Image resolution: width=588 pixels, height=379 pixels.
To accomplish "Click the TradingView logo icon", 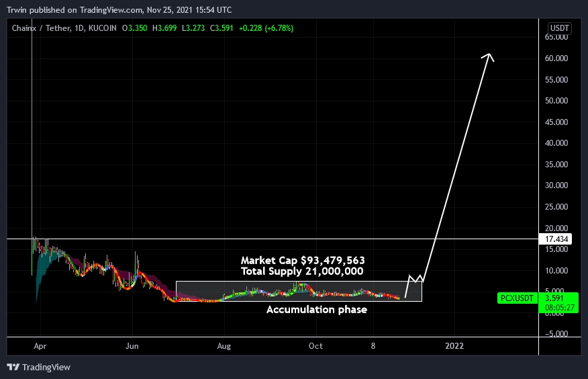I will 13,367.
